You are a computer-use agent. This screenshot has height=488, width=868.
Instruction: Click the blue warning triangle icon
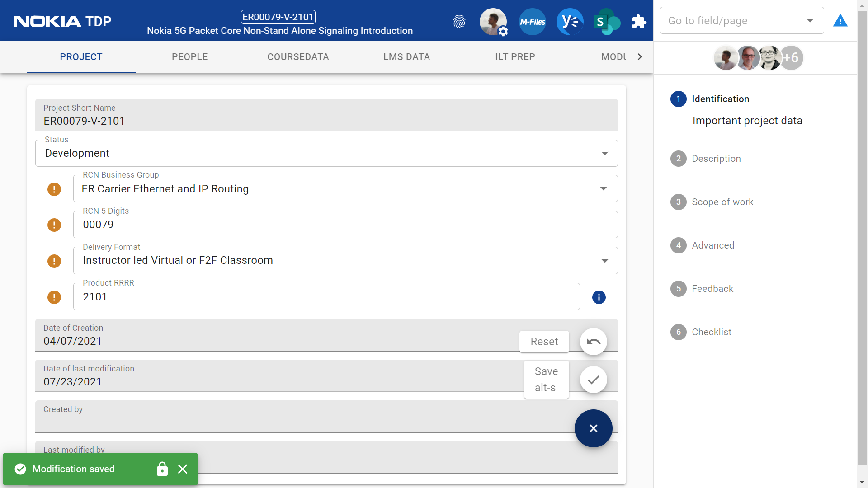tap(840, 21)
